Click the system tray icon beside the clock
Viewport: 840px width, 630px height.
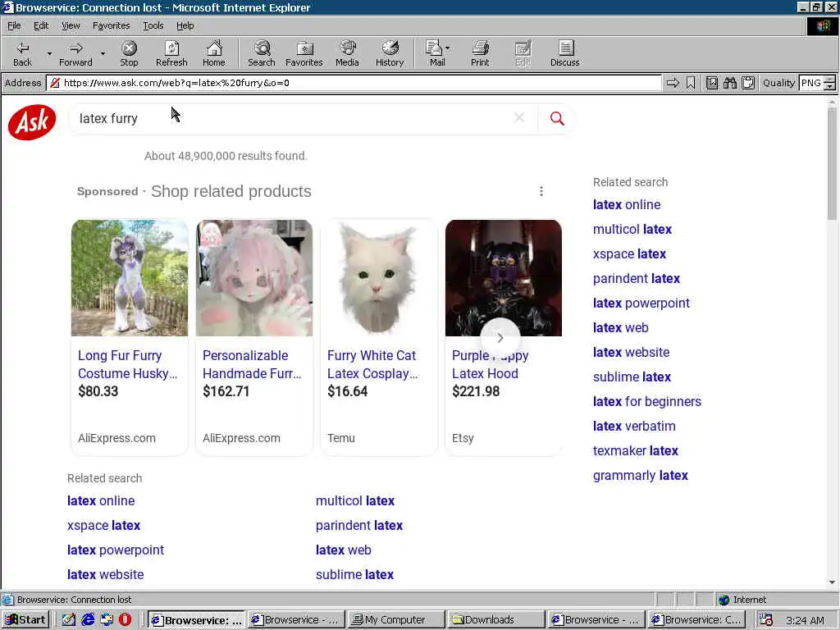(765, 620)
